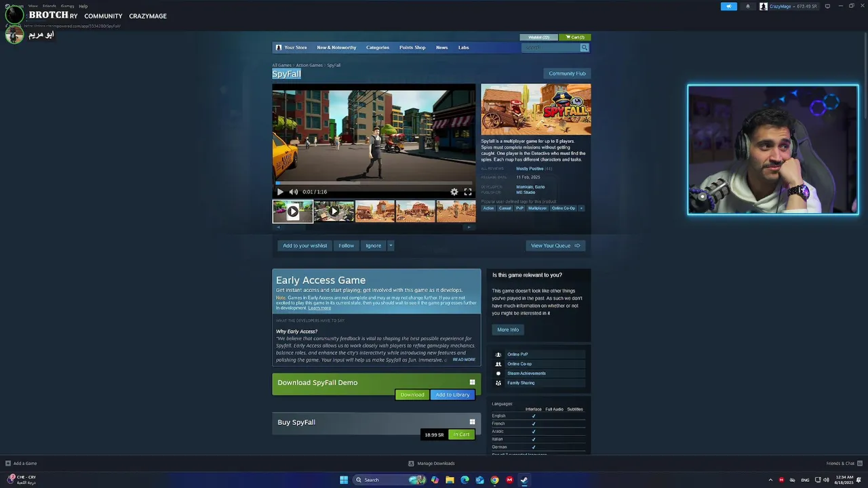Switch to the CRAZYMAGE profile tab
The width and height of the screenshot is (868, 488).
pos(148,16)
